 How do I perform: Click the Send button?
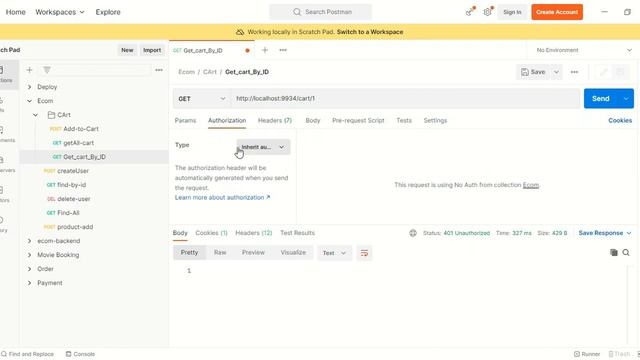point(601,99)
